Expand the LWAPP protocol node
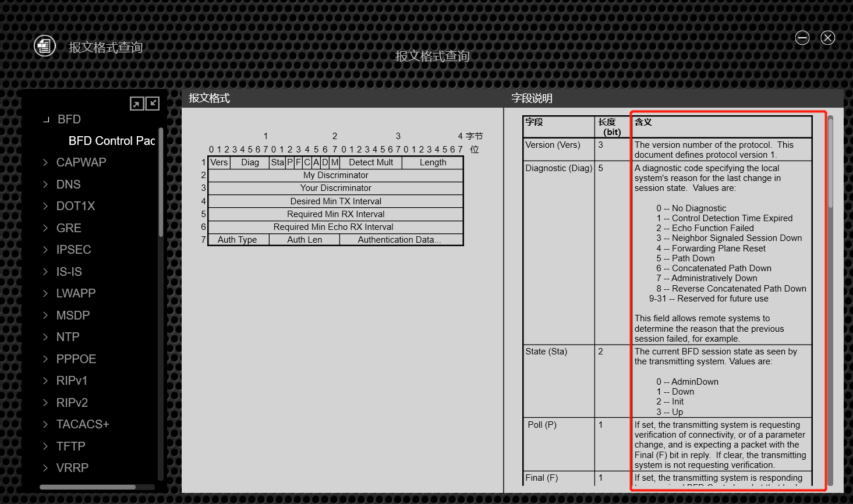The height and width of the screenshot is (504, 853). pyautogui.click(x=45, y=293)
